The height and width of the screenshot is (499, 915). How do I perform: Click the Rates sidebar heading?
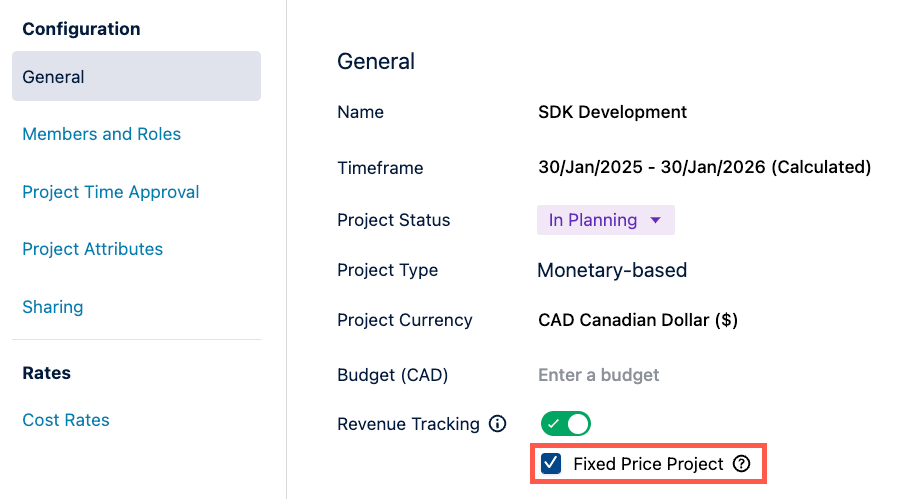tap(46, 373)
